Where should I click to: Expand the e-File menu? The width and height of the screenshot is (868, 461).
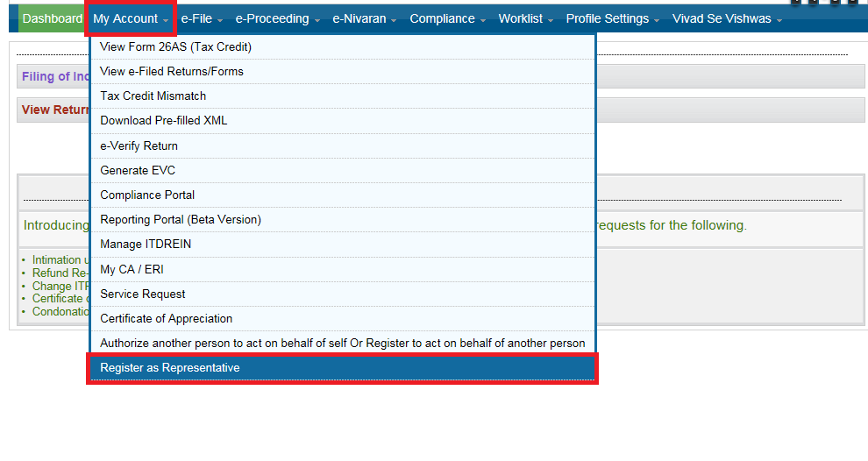coord(202,18)
